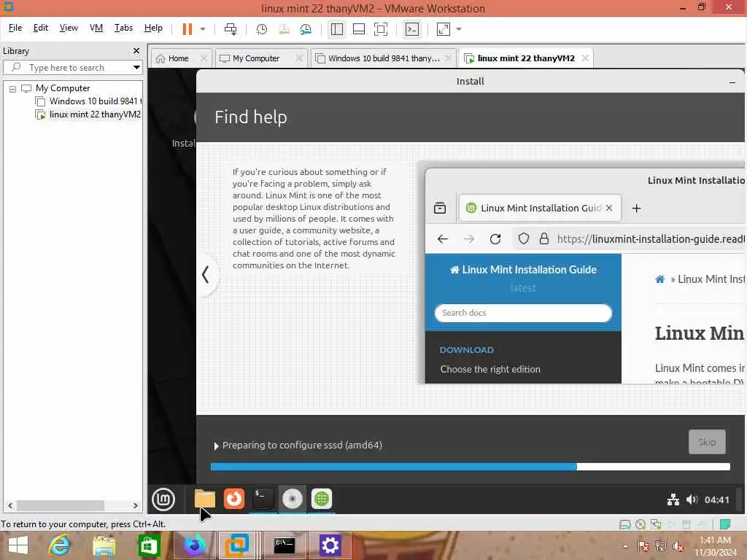Open Internet Explorer from Windows taskbar
The image size is (747, 560).
[60, 545]
